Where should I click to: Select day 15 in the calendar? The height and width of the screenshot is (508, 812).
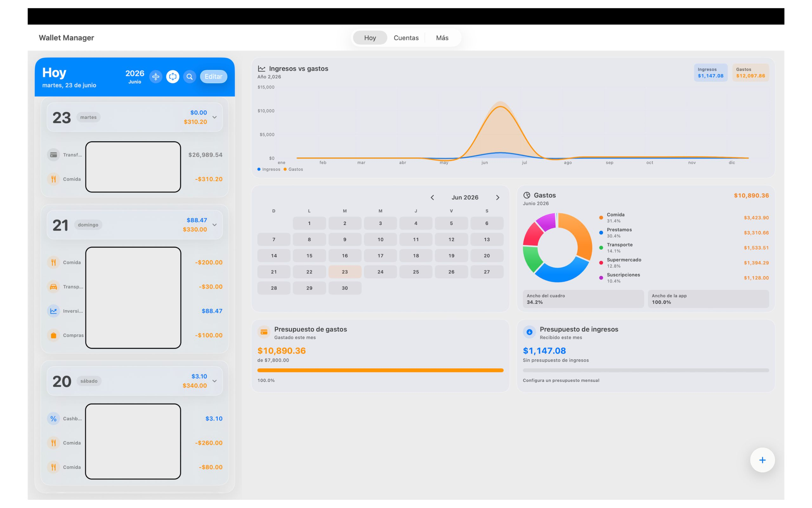coord(309,256)
